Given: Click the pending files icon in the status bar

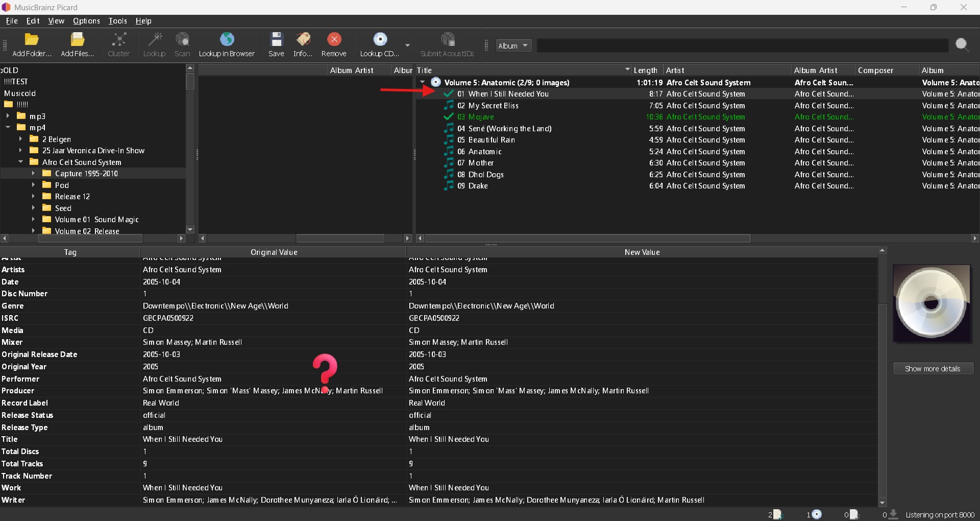Looking at the screenshot, I should pos(854,514).
